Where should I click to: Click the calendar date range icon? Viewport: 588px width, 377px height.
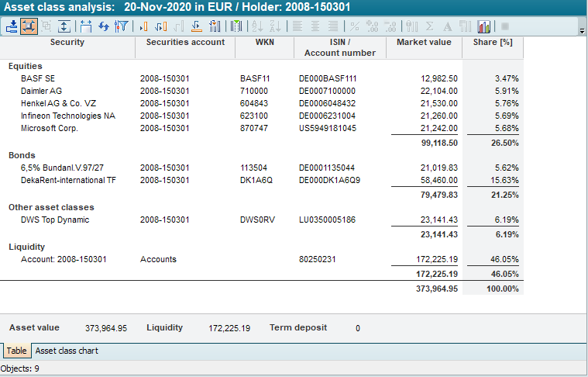pyautogui.click(x=85, y=26)
